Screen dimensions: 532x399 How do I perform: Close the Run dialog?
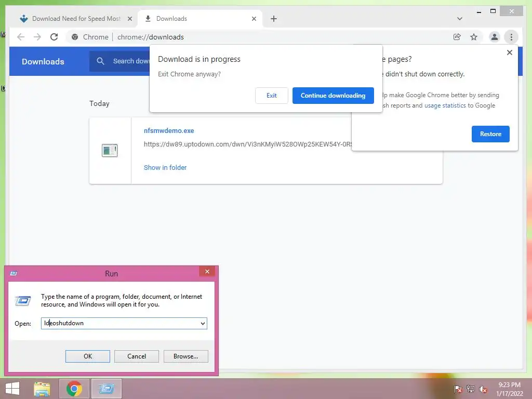[207, 271]
